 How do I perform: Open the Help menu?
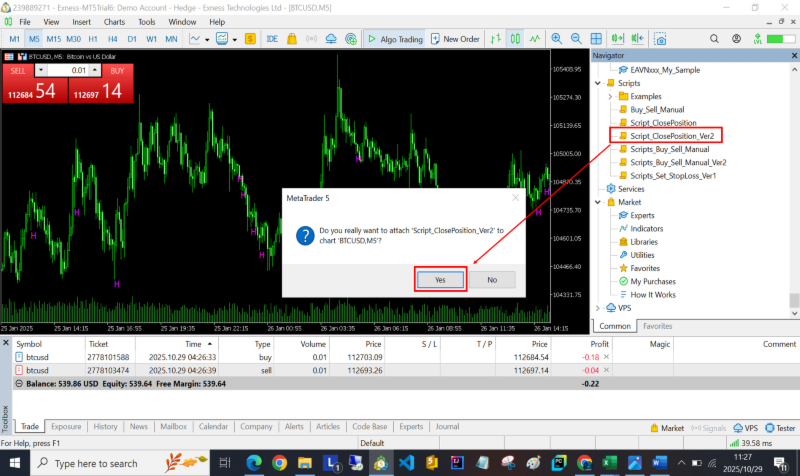tap(217, 22)
